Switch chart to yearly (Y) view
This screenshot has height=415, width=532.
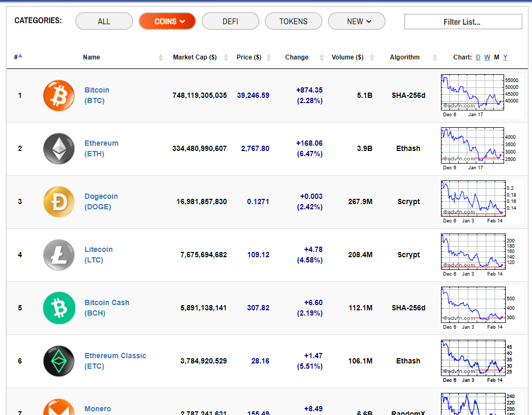(x=505, y=57)
